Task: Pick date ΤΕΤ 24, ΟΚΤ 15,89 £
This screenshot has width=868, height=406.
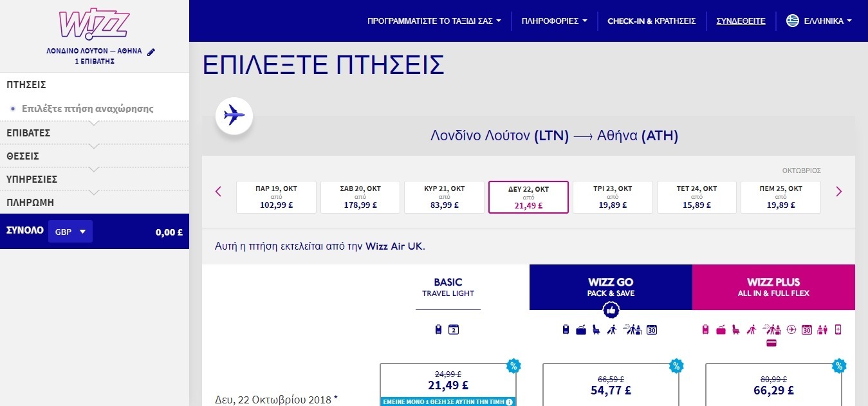Action: [x=697, y=197]
